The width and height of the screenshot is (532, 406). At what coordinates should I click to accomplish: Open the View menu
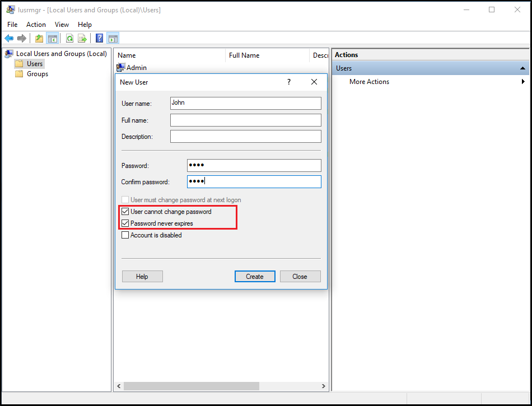point(62,25)
